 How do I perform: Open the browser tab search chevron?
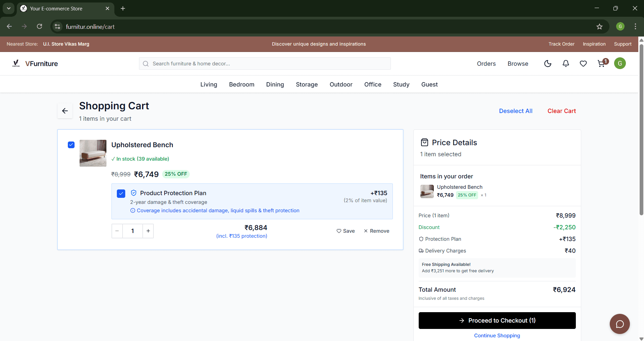(x=8, y=8)
